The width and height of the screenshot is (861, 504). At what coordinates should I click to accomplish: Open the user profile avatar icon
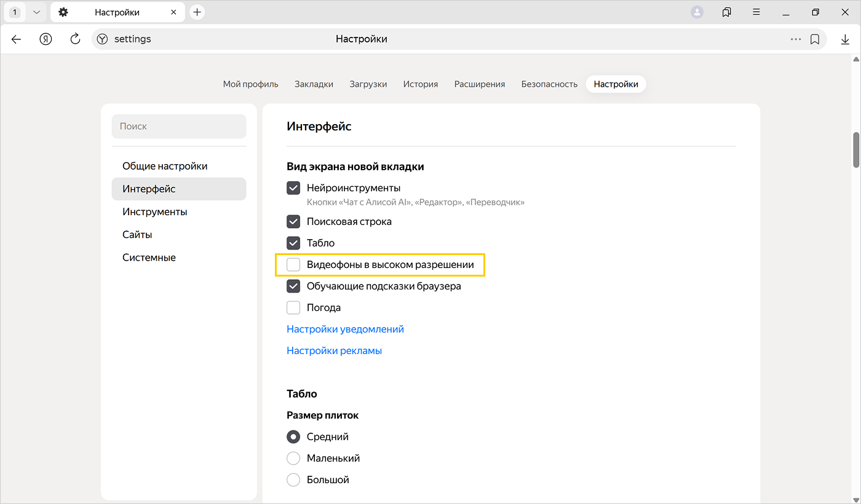pos(697,12)
